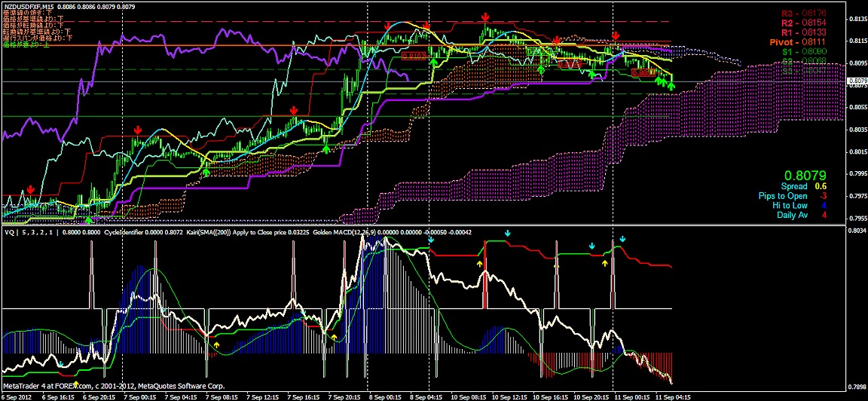Click the 10 Sep 08:15 time axis label
This screenshot has width=868, height=401.
tap(470, 396)
